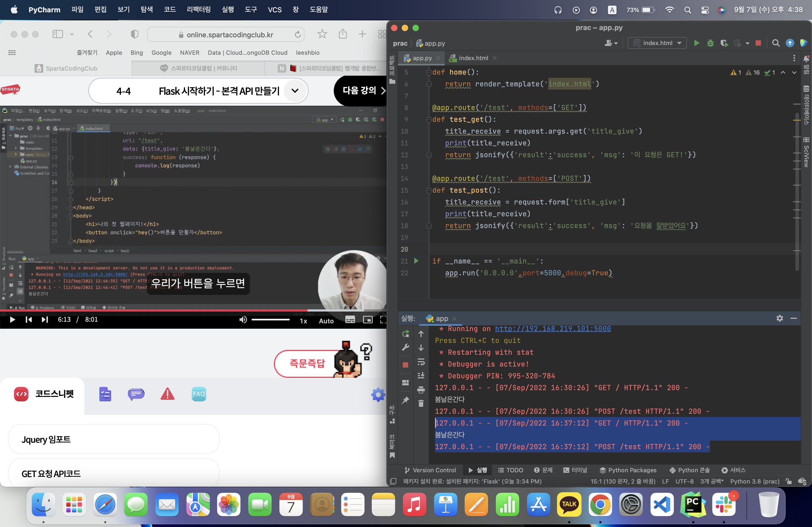The height and width of the screenshot is (527, 812).
Task: Run with coverage using the shield icon
Action: click(x=724, y=43)
